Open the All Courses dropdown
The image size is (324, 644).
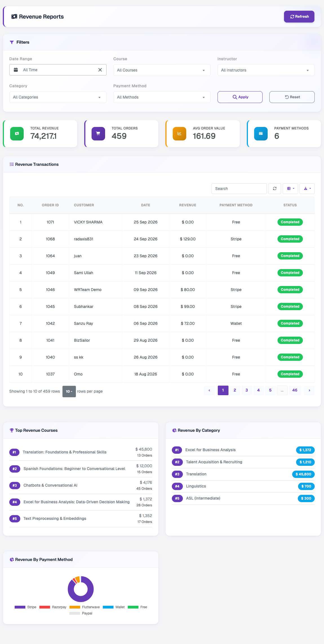(162, 70)
